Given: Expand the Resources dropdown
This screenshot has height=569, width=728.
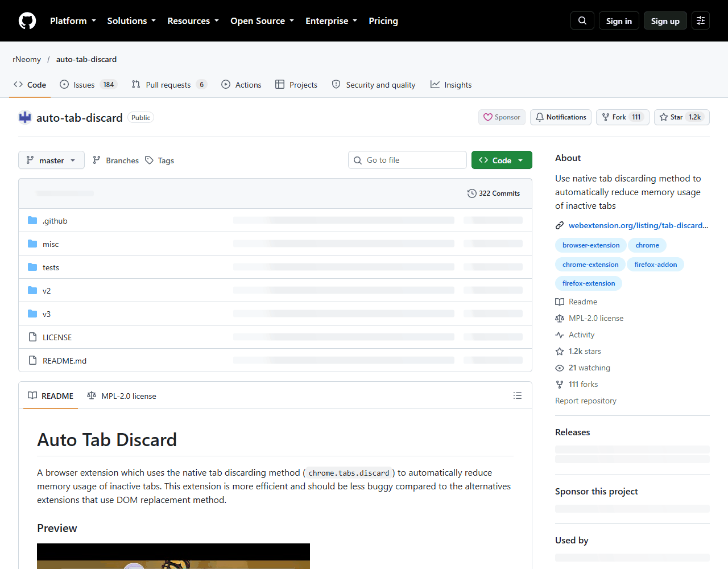Looking at the screenshot, I should [193, 20].
